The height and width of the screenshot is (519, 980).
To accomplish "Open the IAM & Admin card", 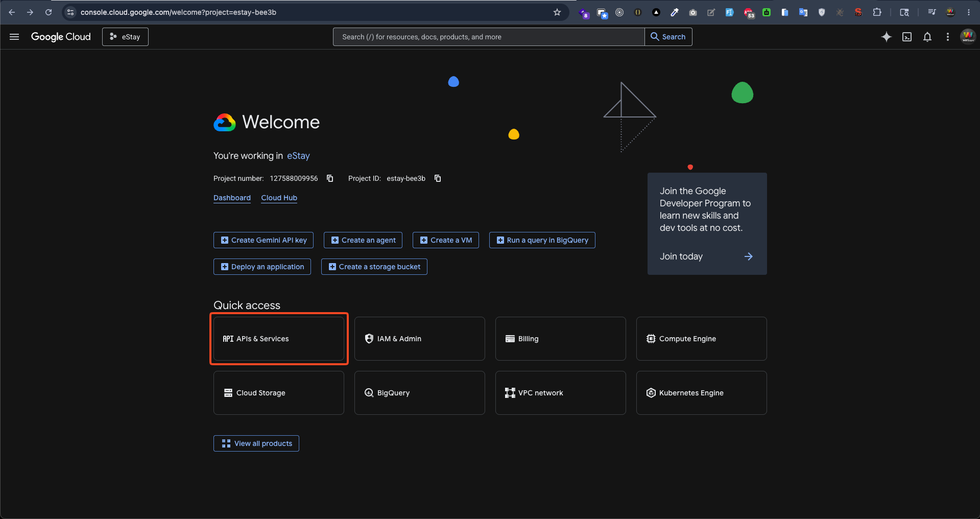I will (420, 339).
